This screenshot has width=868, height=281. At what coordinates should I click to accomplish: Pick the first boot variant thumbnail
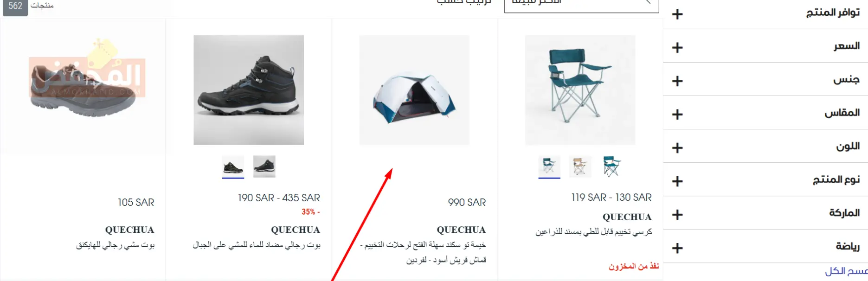233,166
